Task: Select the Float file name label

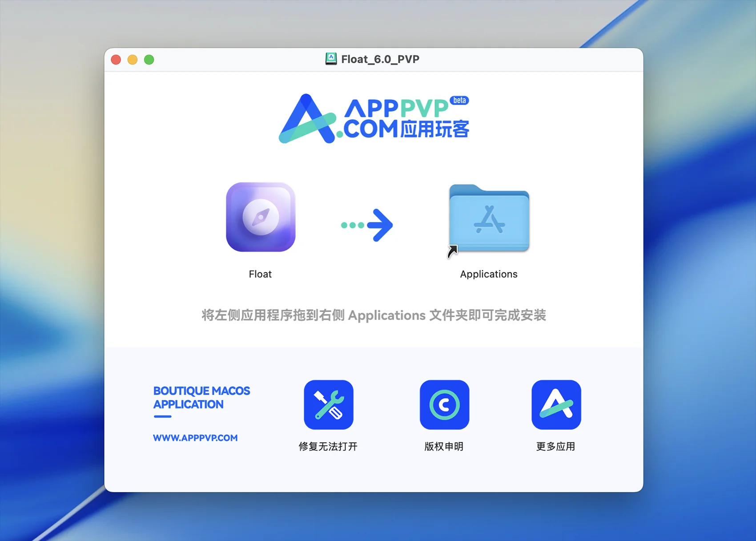Action: coord(260,274)
